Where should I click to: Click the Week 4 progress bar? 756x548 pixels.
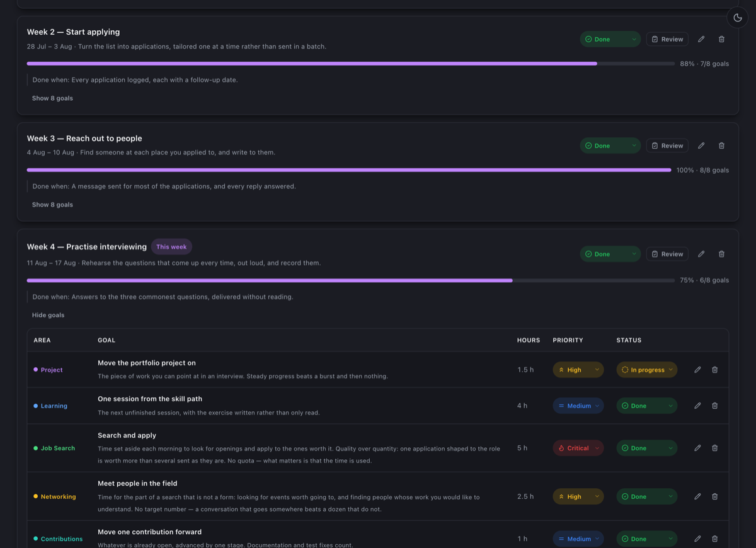pos(350,280)
